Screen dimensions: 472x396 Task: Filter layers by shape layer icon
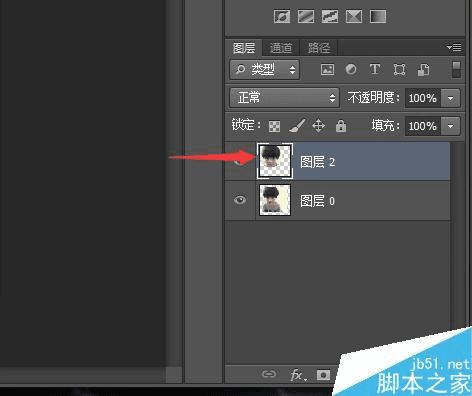coord(399,70)
